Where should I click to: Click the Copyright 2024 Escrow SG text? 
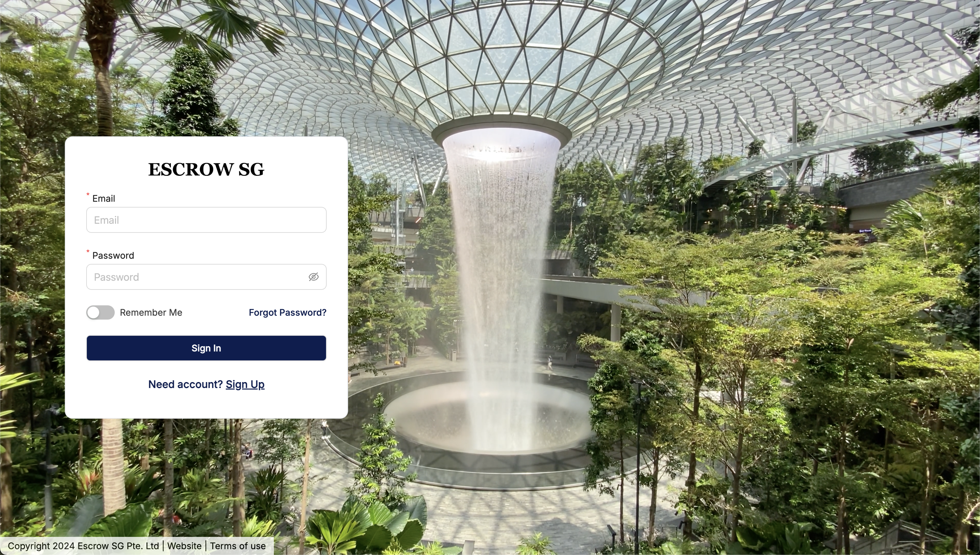84,546
